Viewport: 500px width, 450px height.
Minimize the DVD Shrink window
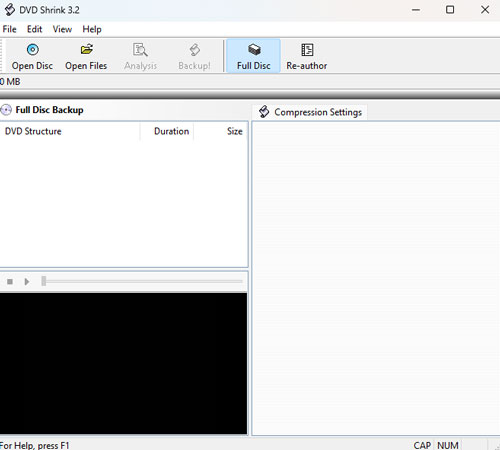416,10
